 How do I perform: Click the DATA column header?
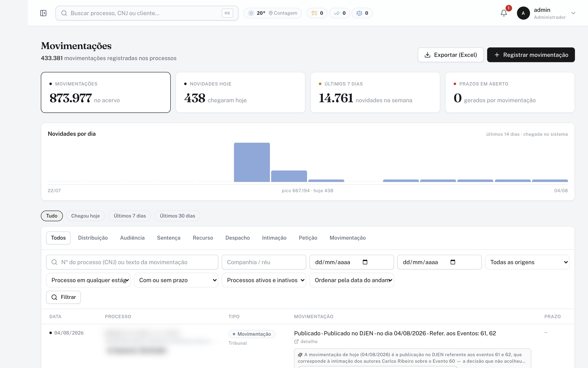[55, 316]
